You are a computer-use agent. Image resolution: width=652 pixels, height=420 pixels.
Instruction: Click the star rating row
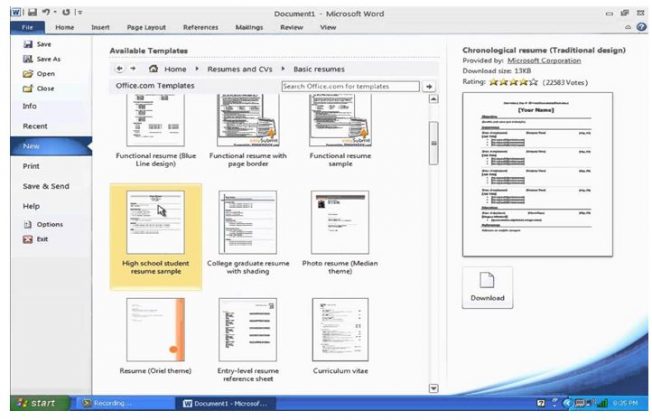click(514, 82)
